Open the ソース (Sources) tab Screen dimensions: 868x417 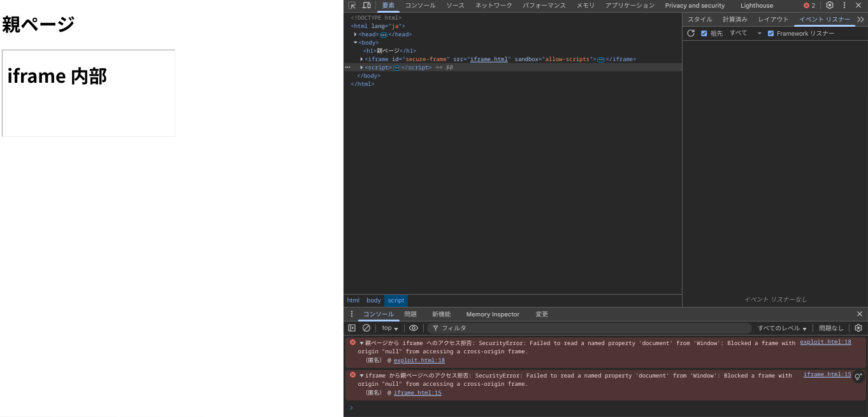point(456,6)
